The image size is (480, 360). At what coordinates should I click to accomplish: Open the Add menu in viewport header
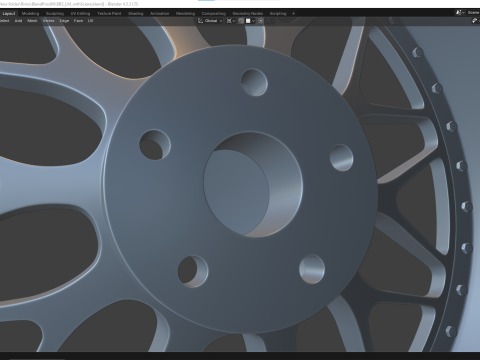[x=18, y=21]
